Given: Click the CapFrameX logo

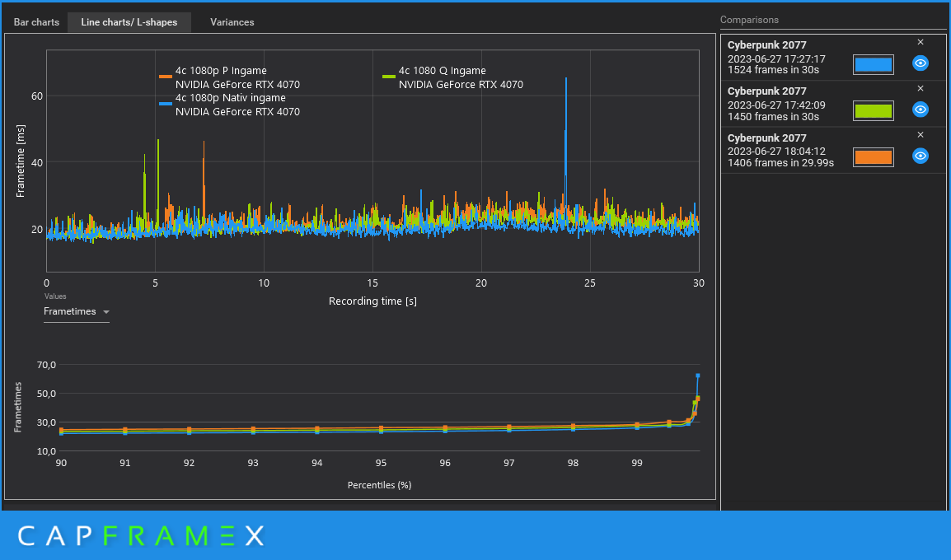Looking at the screenshot, I should [x=141, y=536].
